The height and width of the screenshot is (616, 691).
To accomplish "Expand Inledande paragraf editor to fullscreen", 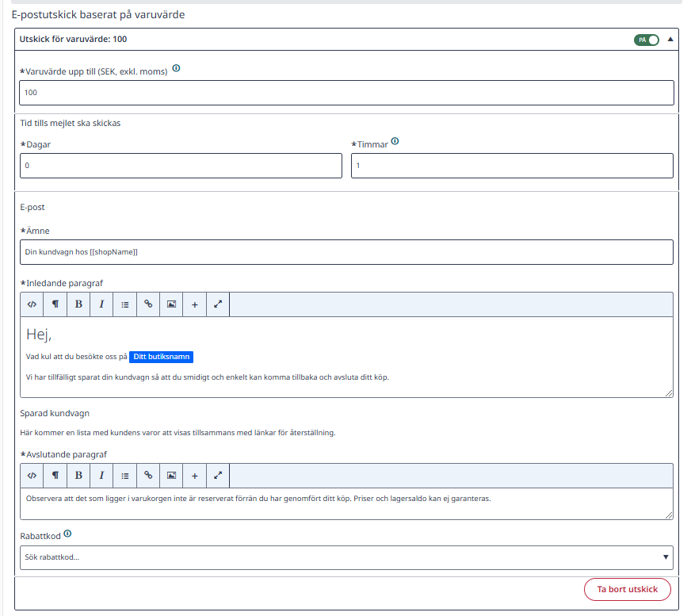I will click(218, 304).
